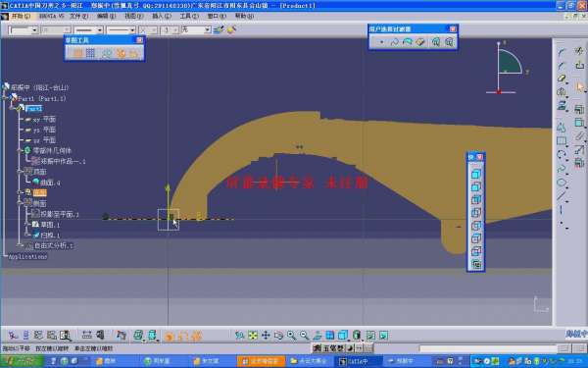The width and height of the screenshot is (588, 368).
Task: Open the 文件 (File) menu
Action: coord(79,16)
